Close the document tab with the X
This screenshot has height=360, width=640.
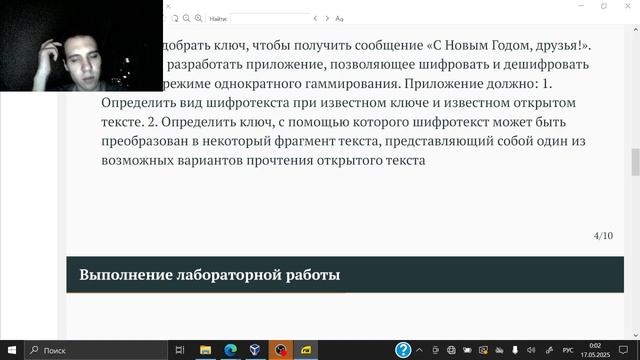[x=168, y=6]
